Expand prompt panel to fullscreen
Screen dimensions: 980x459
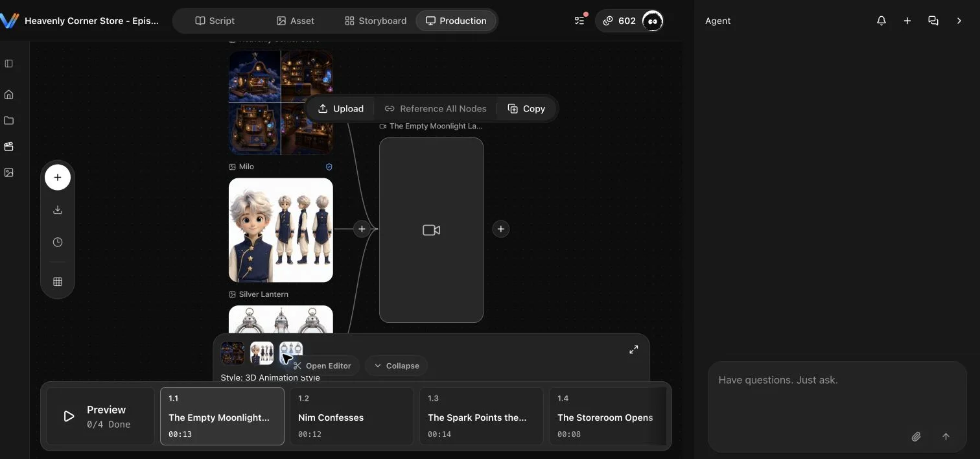[634, 349]
